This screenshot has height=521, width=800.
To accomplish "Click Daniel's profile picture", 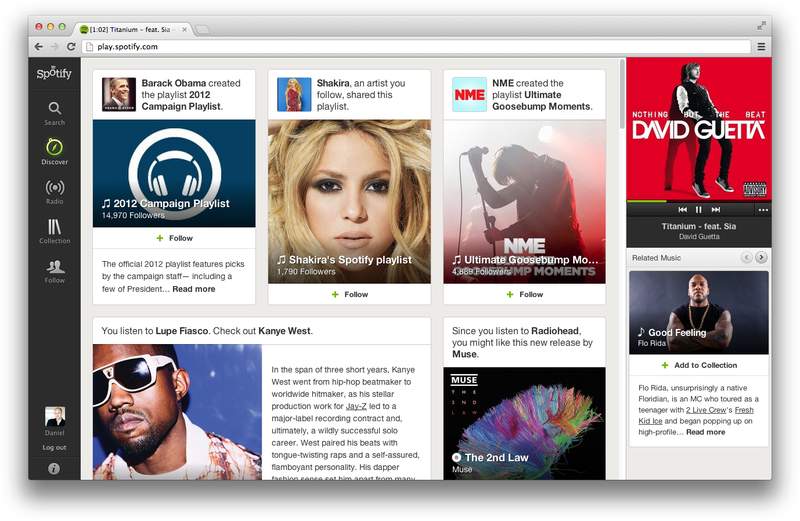I will [55, 416].
